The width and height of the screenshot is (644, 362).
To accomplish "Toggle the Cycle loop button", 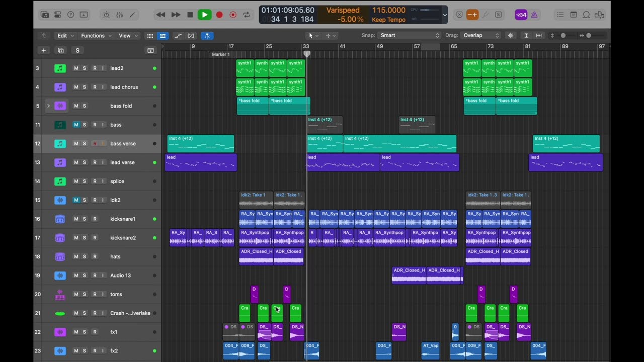I will [x=247, y=15].
